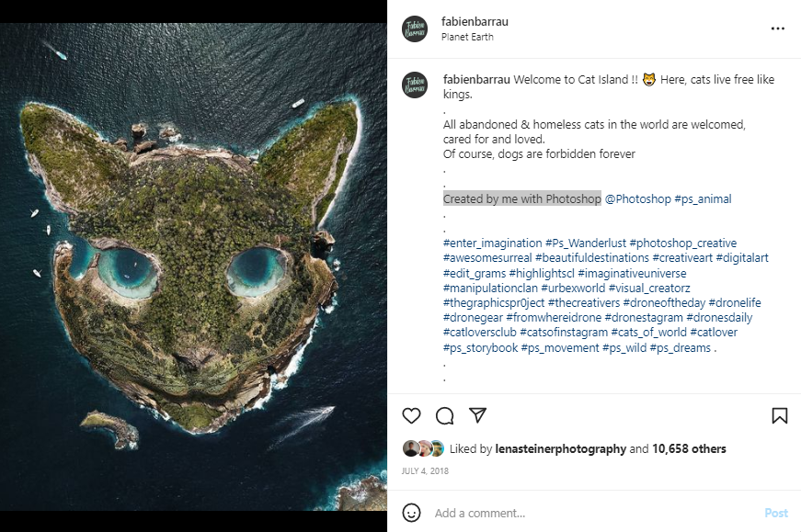Open liker avatars next to Liked by
The image size is (801, 532).
coord(423,449)
